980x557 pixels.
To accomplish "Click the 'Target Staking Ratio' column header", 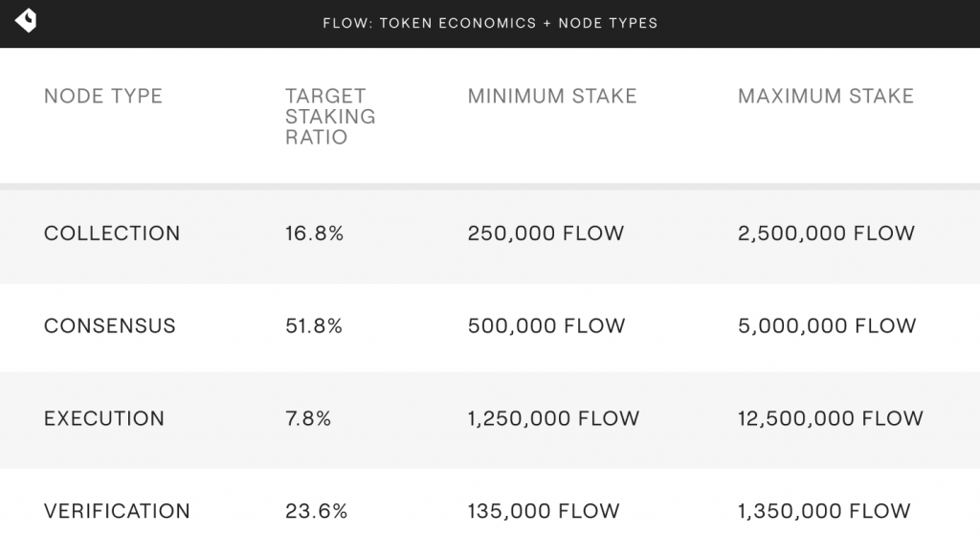I will 330,116.
